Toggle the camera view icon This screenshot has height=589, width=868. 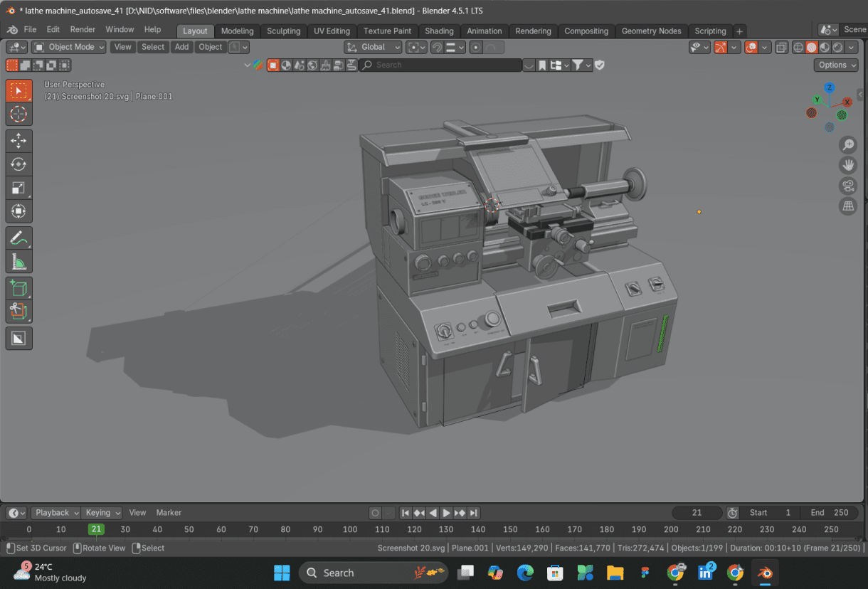click(x=848, y=186)
